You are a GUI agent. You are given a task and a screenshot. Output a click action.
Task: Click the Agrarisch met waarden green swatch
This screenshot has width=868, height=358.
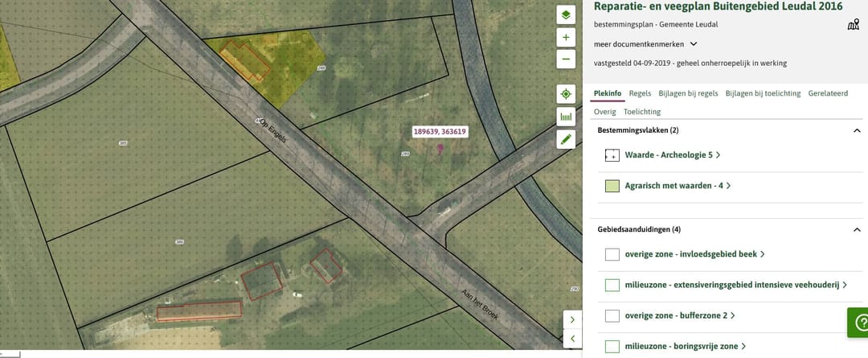612,186
